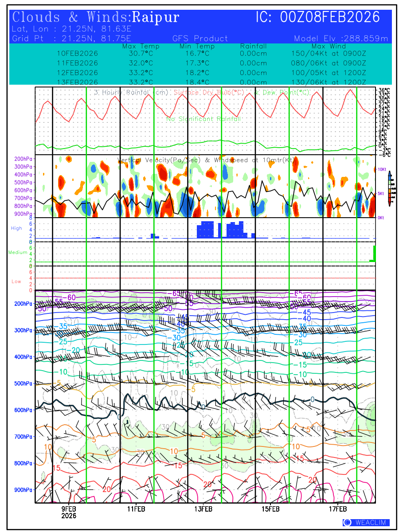Click the IC: 00Z08FEB2026 initial condition text
This screenshot has height=532, width=399.
point(318,17)
